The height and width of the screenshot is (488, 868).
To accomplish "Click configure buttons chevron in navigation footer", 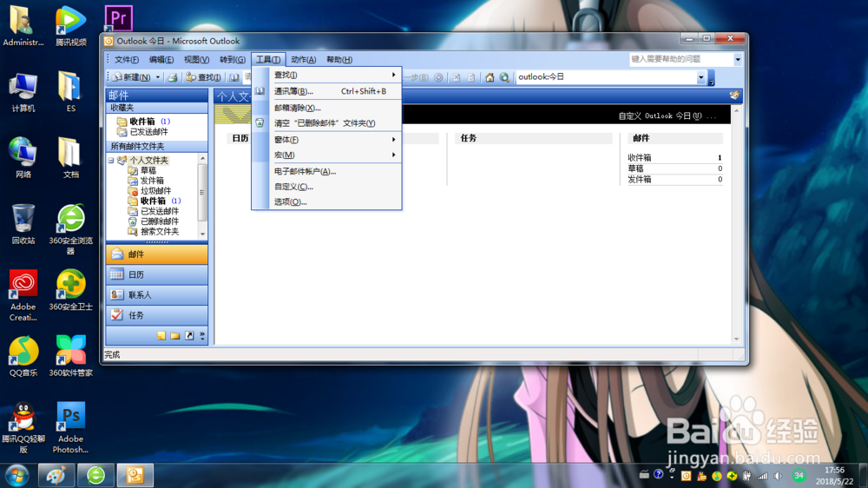I will coord(202,336).
